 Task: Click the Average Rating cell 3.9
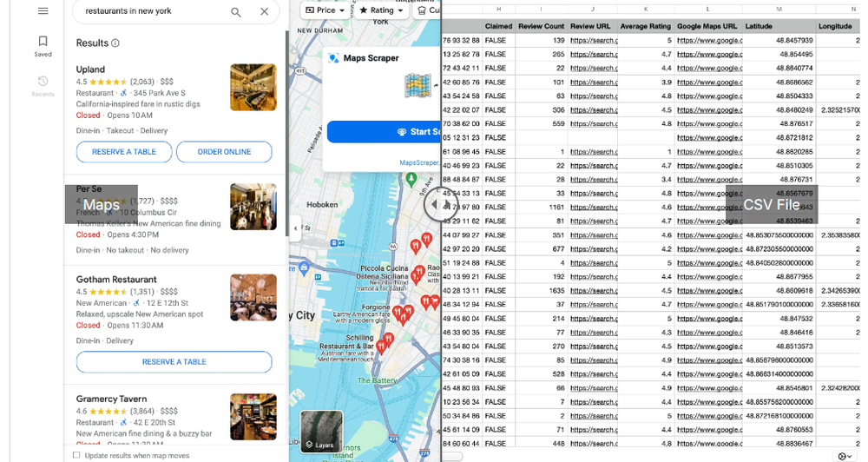click(646, 82)
